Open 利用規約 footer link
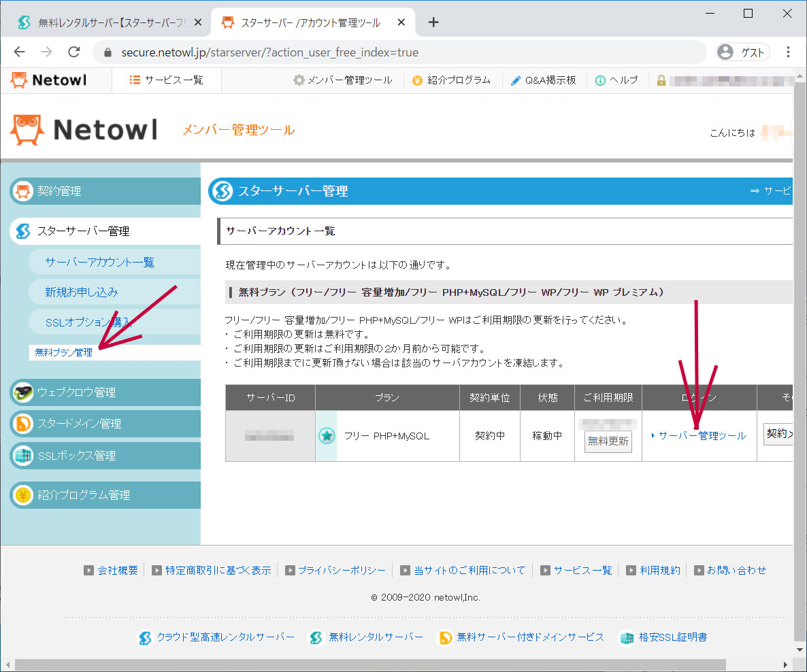 pyautogui.click(x=660, y=570)
